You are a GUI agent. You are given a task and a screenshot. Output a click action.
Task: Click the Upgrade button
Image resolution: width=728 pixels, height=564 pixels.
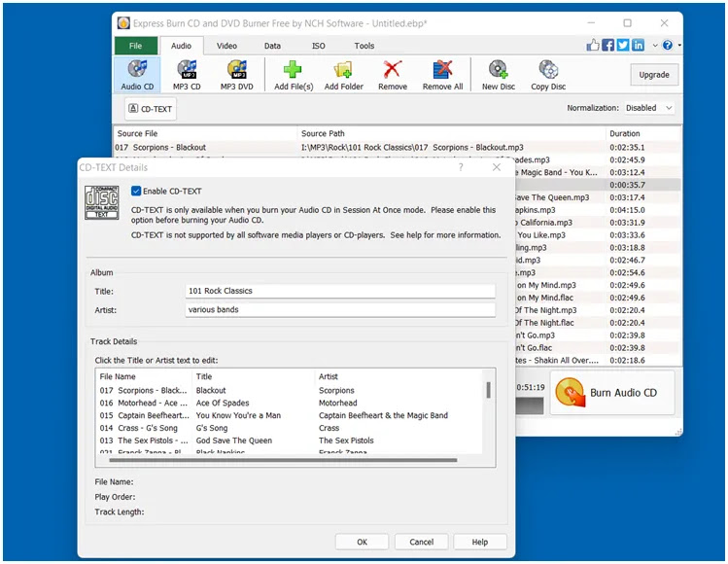point(654,75)
